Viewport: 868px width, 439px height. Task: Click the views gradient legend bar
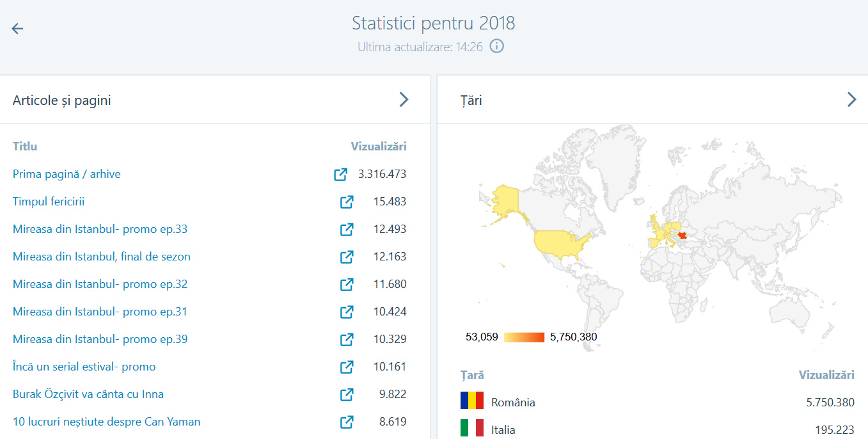coord(524,337)
